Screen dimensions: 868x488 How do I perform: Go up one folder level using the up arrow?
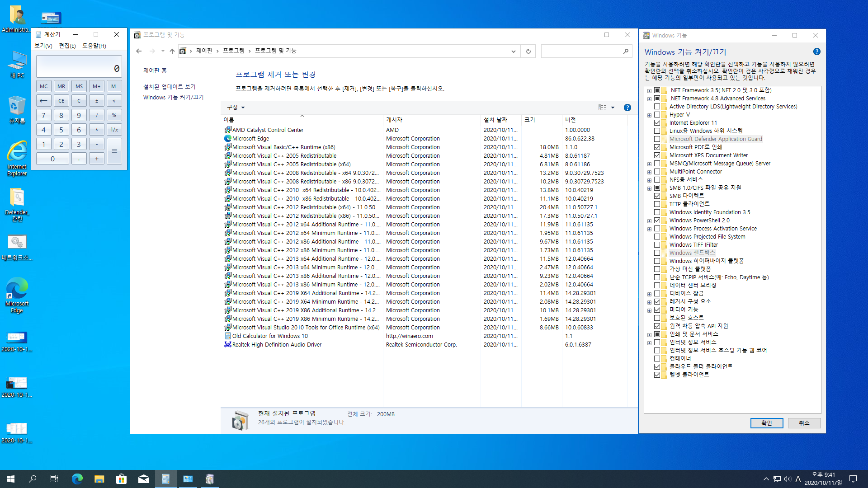point(172,51)
